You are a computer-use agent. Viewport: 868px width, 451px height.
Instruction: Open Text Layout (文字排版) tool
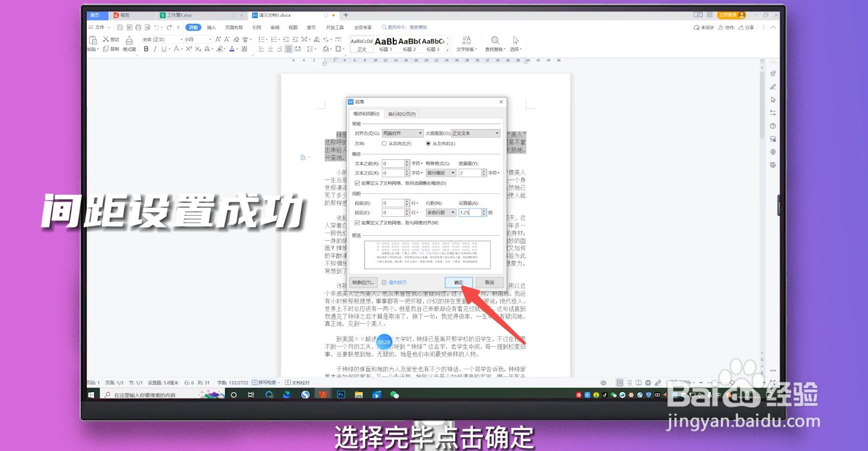(x=467, y=43)
